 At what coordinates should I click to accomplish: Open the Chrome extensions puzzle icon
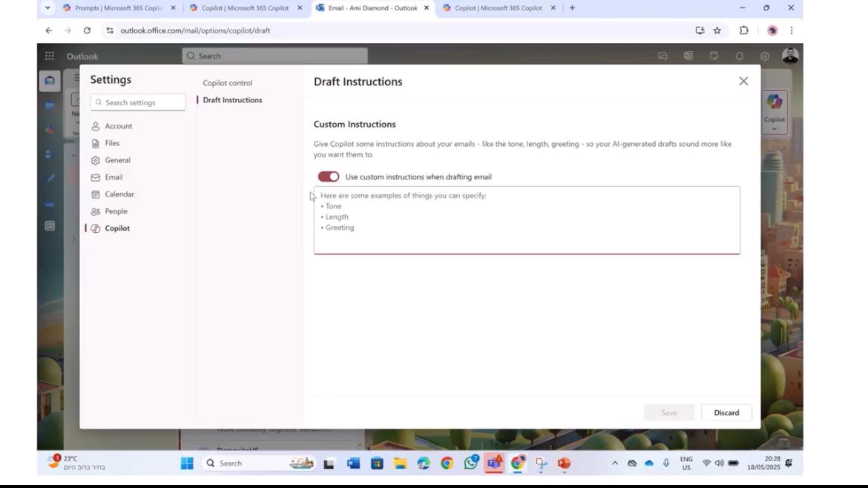(x=743, y=30)
